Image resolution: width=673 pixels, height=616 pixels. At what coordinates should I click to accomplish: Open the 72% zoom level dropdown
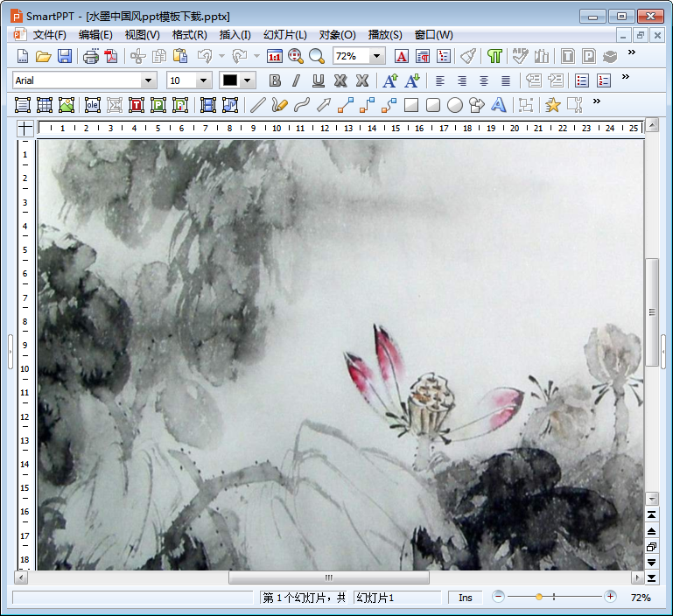[376, 56]
